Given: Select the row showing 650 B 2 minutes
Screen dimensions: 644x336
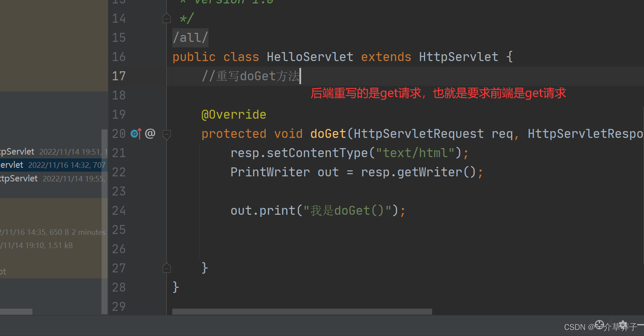Looking at the screenshot, I should coord(54,232).
